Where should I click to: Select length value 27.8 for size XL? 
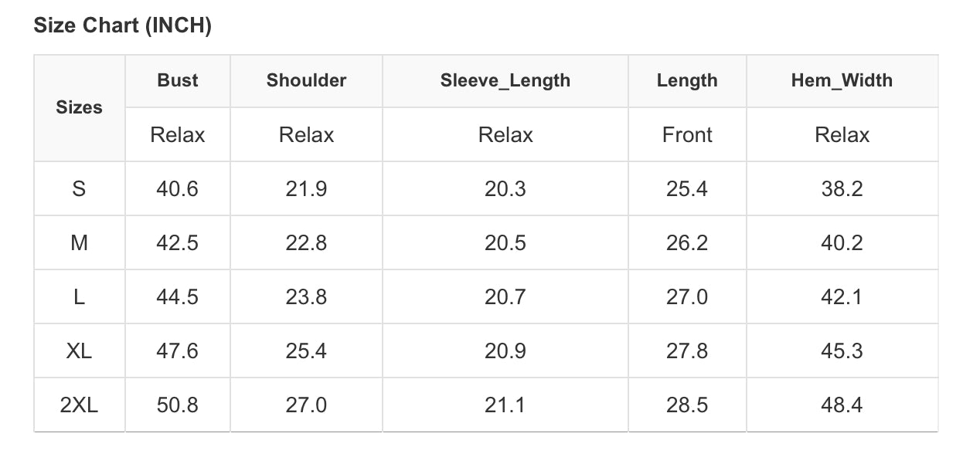(x=687, y=351)
